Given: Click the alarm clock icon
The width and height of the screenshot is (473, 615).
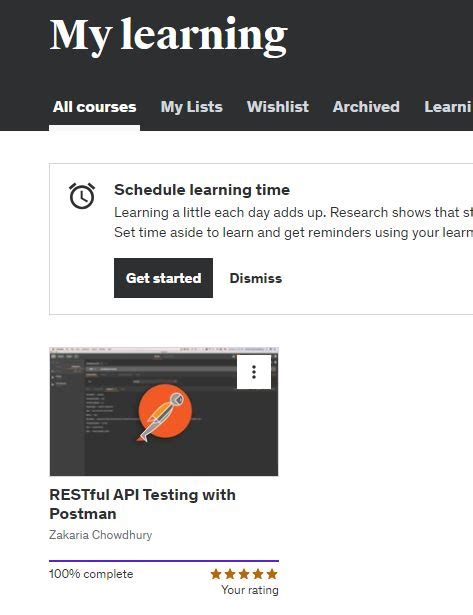Looking at the screenshot, I should (x=82, y=196).
